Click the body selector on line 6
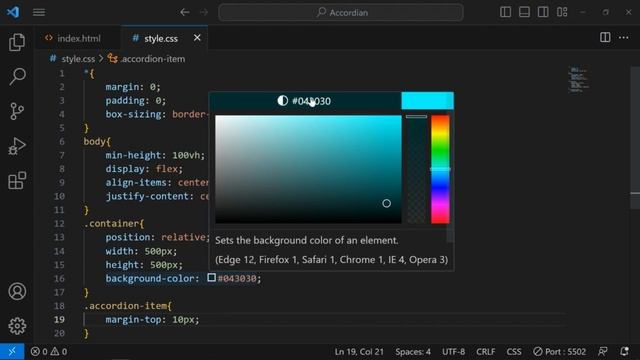The width and height of the screenshot is (640, 360). 95,142
